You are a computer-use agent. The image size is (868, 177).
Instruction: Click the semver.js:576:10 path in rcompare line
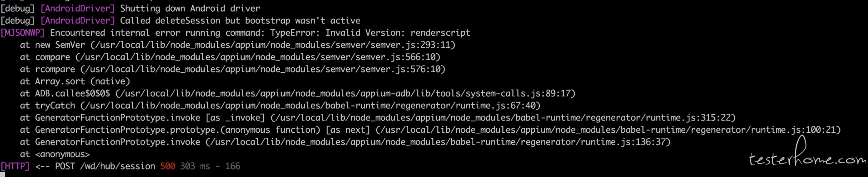point(263,70)
